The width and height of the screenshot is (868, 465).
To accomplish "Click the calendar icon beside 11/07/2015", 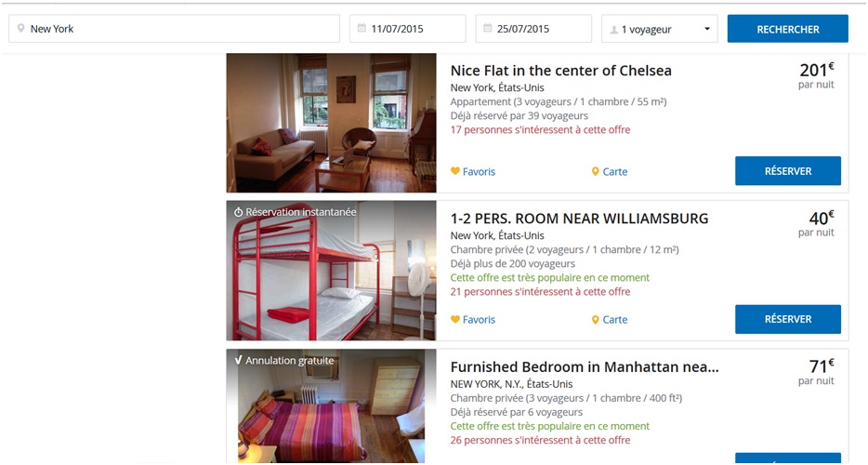I will click(362, 28).
